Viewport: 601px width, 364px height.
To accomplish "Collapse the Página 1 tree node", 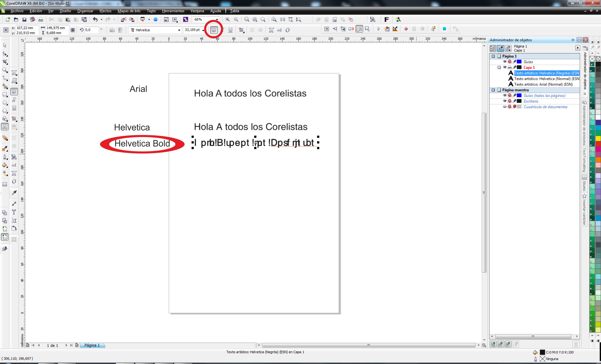I will tap(493, 56).
